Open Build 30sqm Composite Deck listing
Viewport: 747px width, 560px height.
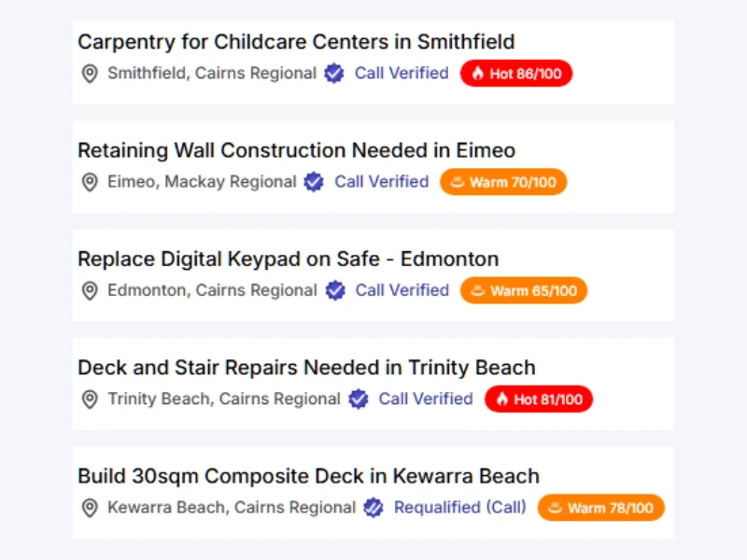(x=308, y=477)
